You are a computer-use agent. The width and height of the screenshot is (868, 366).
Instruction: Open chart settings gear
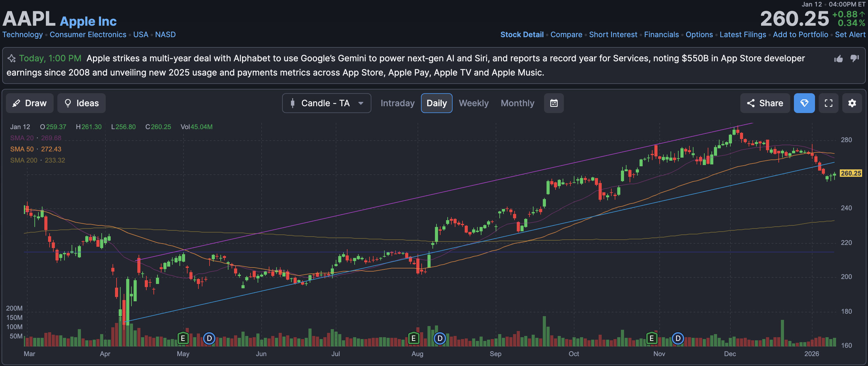(x=852, y=103)
